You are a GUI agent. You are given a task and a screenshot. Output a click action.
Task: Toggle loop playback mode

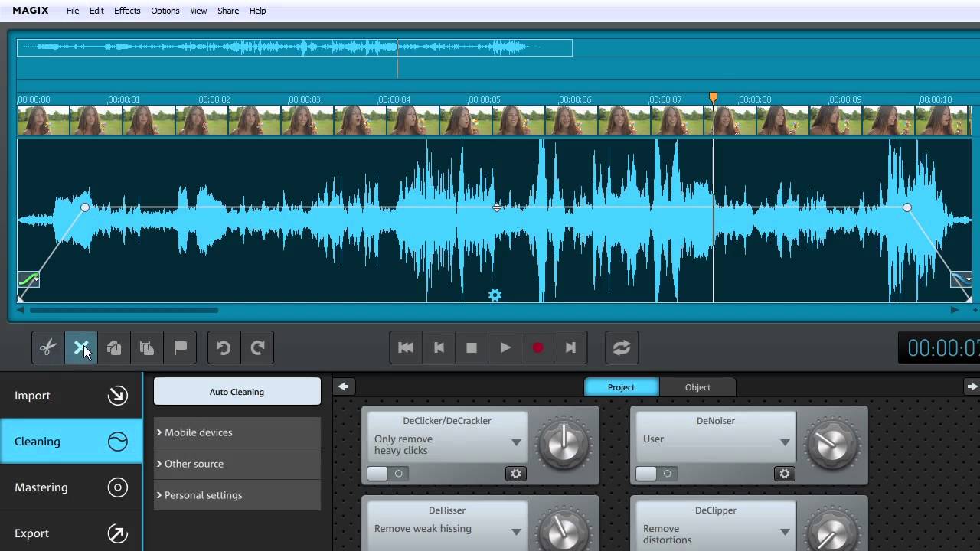(x=621, y=348)
